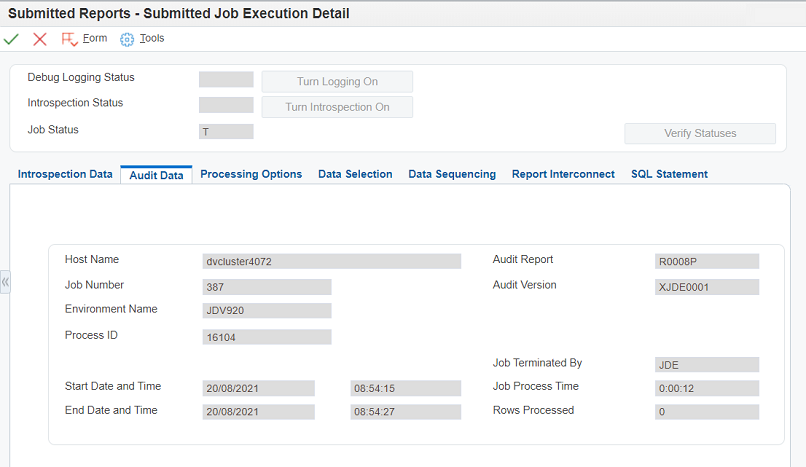Click the Audit Report field R0008P
The height and width of the screenshot is (467, 806).
tap(706, 261)
